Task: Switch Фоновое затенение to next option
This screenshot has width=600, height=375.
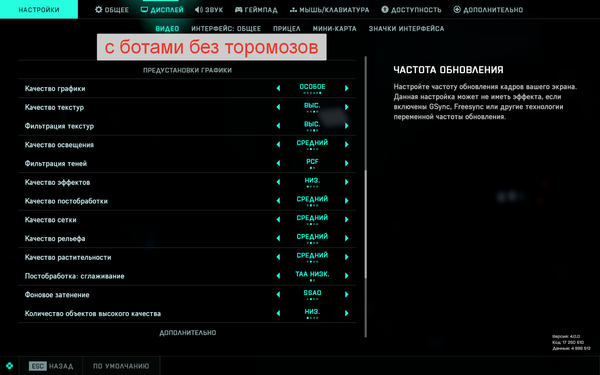Action: coord(347,295)
